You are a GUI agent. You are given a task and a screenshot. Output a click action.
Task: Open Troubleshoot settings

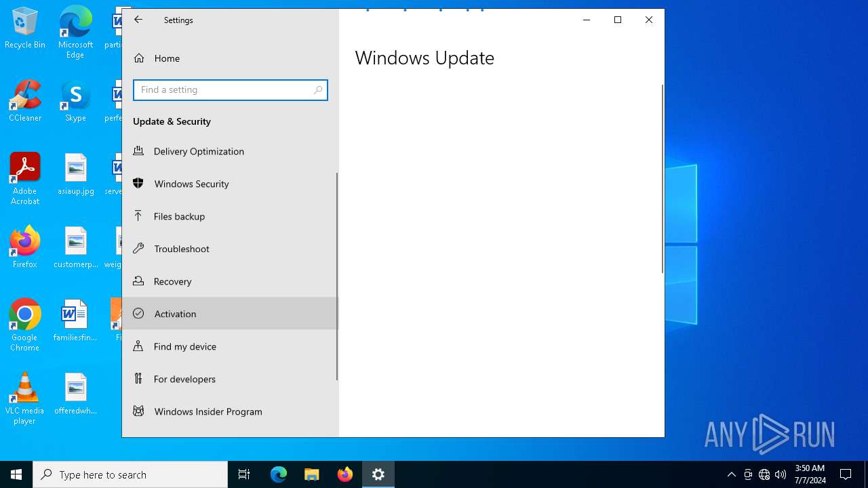231,249
